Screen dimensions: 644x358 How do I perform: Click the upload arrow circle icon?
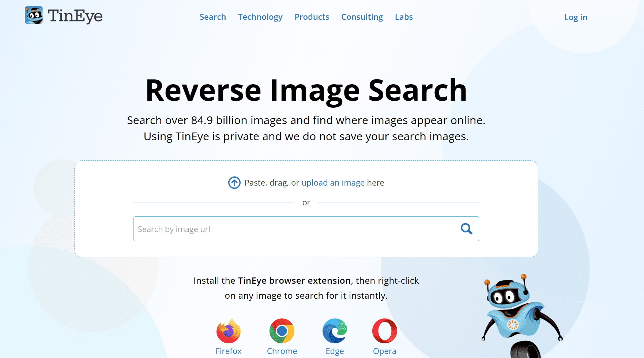click(234, 183)
